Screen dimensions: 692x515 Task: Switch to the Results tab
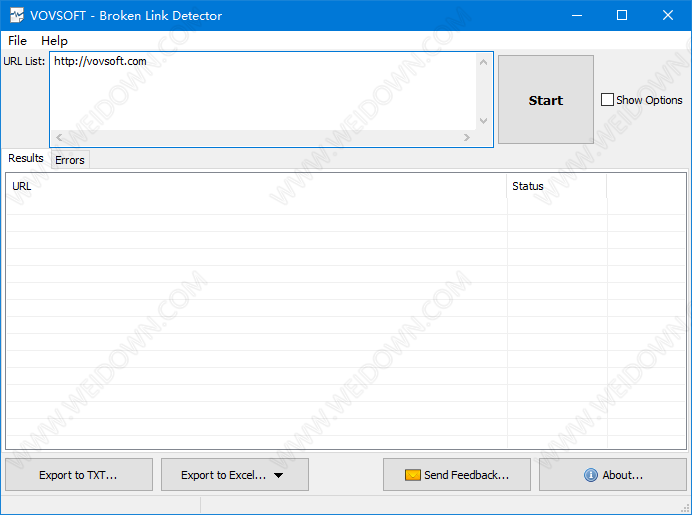(x=26, y=158)
